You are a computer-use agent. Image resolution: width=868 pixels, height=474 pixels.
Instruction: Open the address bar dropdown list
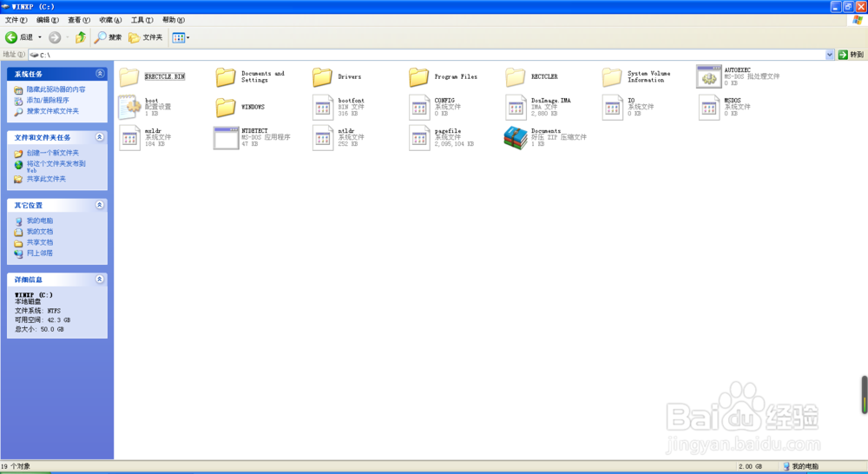pyautogui.click(x=829, y=55)
